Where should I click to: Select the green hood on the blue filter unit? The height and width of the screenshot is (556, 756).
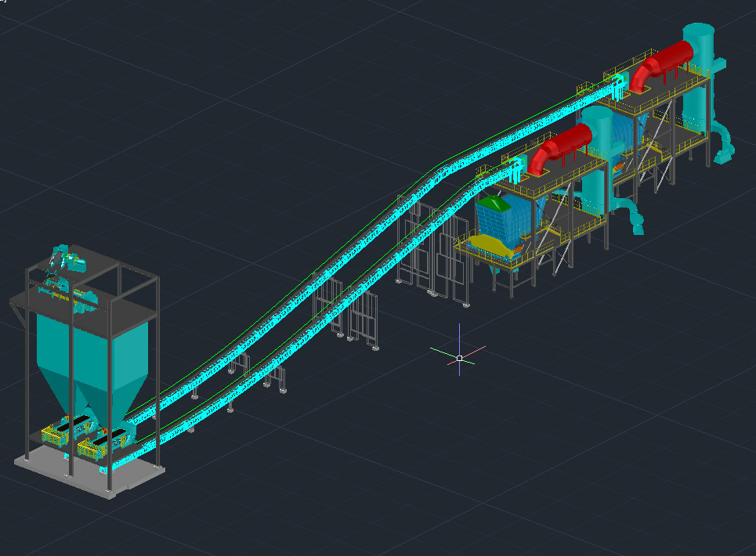coord(494,204)
